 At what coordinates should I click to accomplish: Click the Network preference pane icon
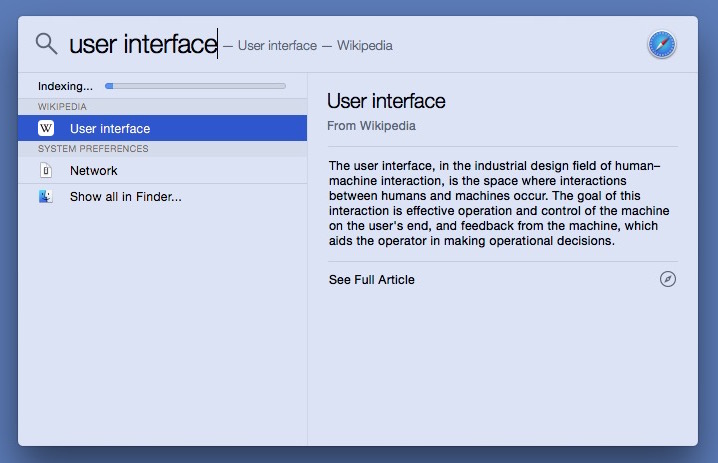(46, 170)
